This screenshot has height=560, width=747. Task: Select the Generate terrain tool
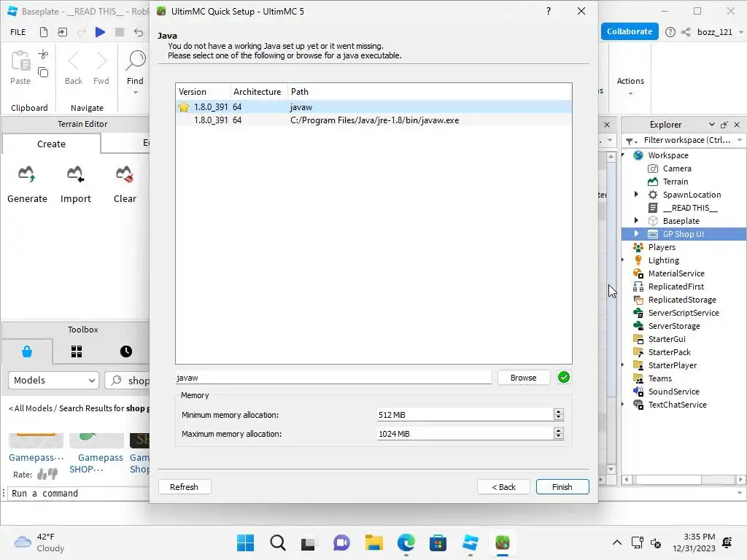(27, 185)
